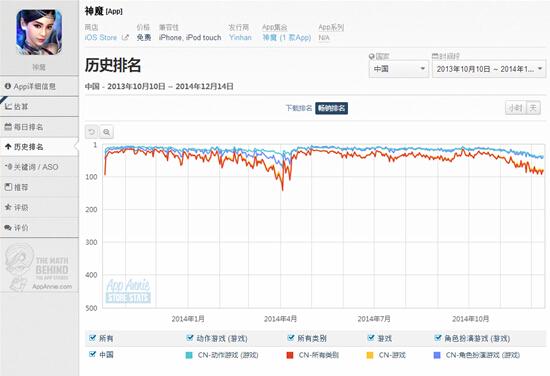Open 关键词 / ASO in the sidebar
This screenshot has height=376, width=550.
pyautogui.click(x=39, y=167)
